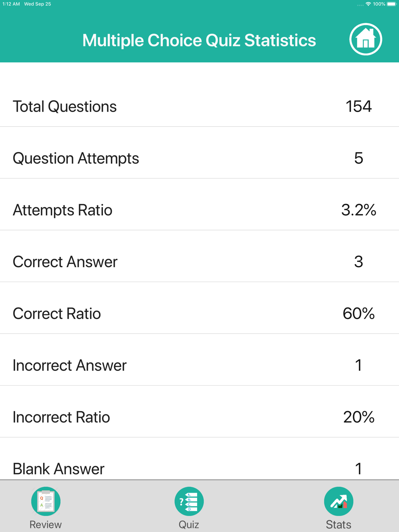Tap the Stats chart icon
399x532 pixels.
338,501
